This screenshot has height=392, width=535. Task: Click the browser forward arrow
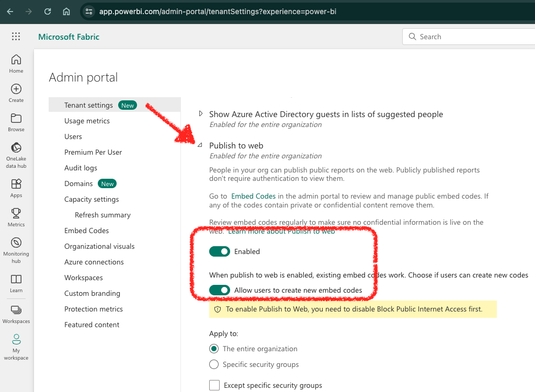coord(29,11)
